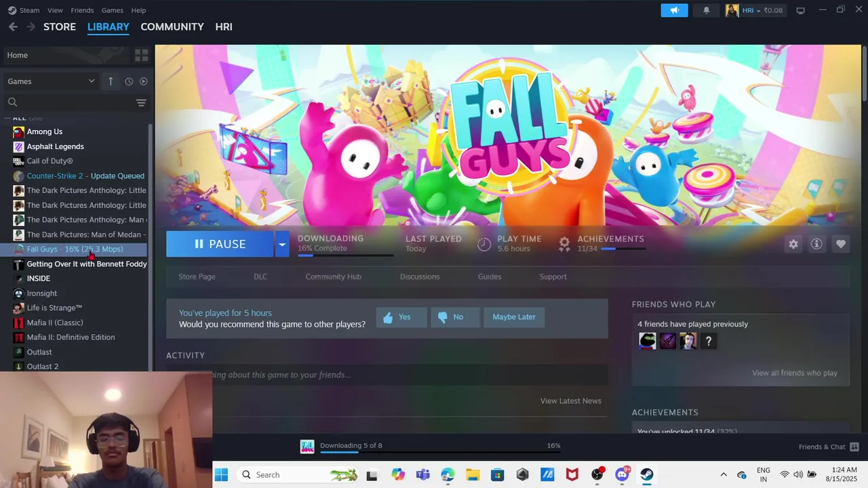Go back with the left arrow

[13, 26]
